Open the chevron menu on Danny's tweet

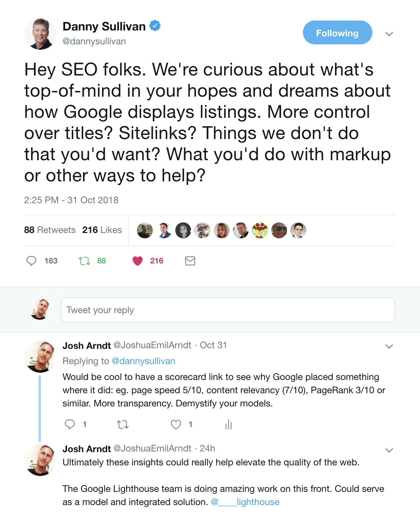click(x=389, y=34)
